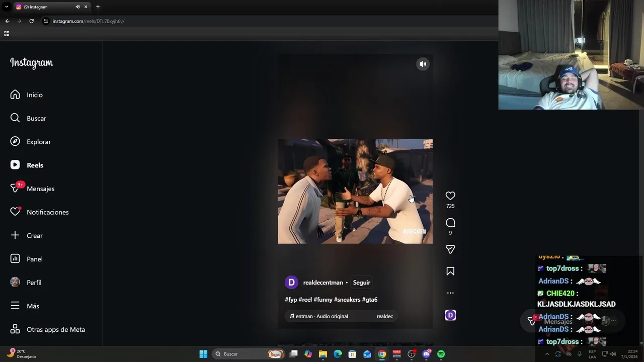Reload the Instagram page
The height and width of the screenshot is (362, 644).
pos(31,21)
